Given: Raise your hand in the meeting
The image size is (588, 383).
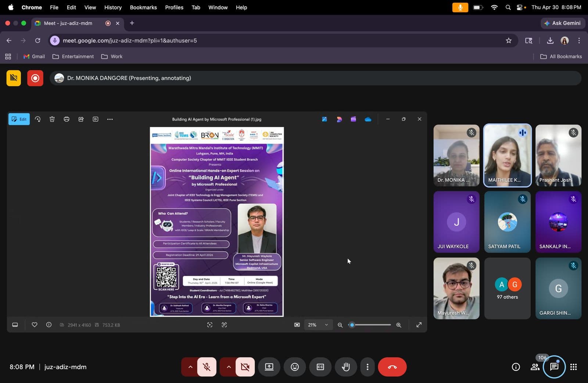Looking at the screenshot, I should (x=346, y=367).
